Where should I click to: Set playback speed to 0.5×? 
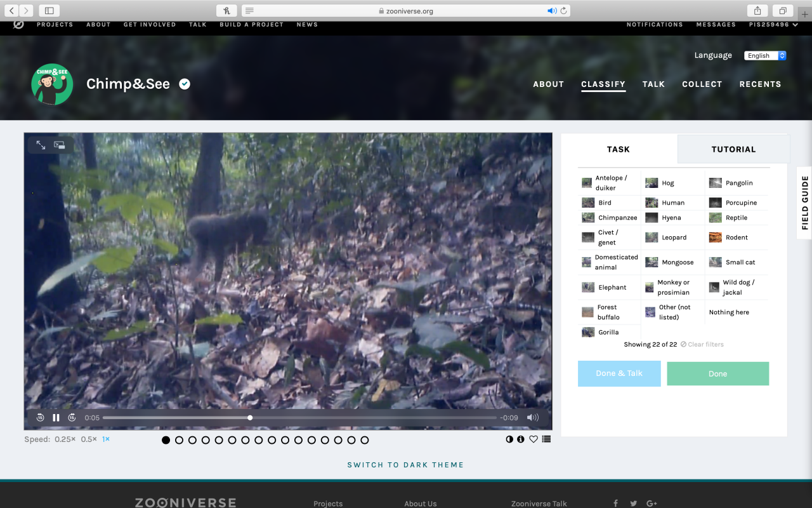point(89,439)
